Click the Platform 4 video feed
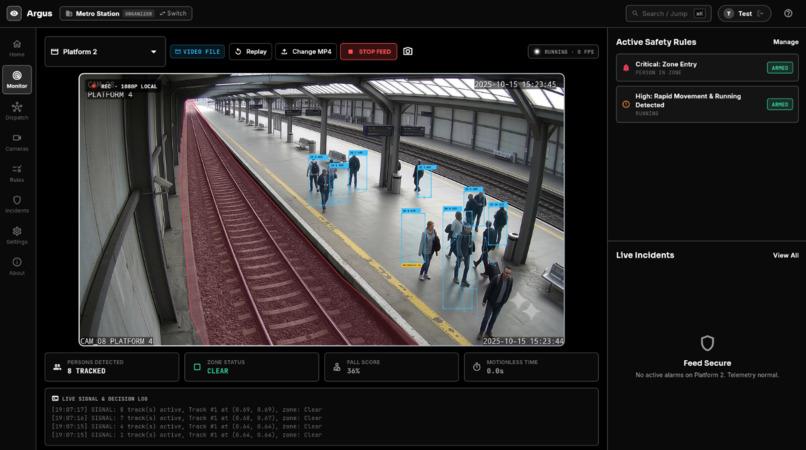Viewport: 806px width, 450px height. click(x=322, y=209)
